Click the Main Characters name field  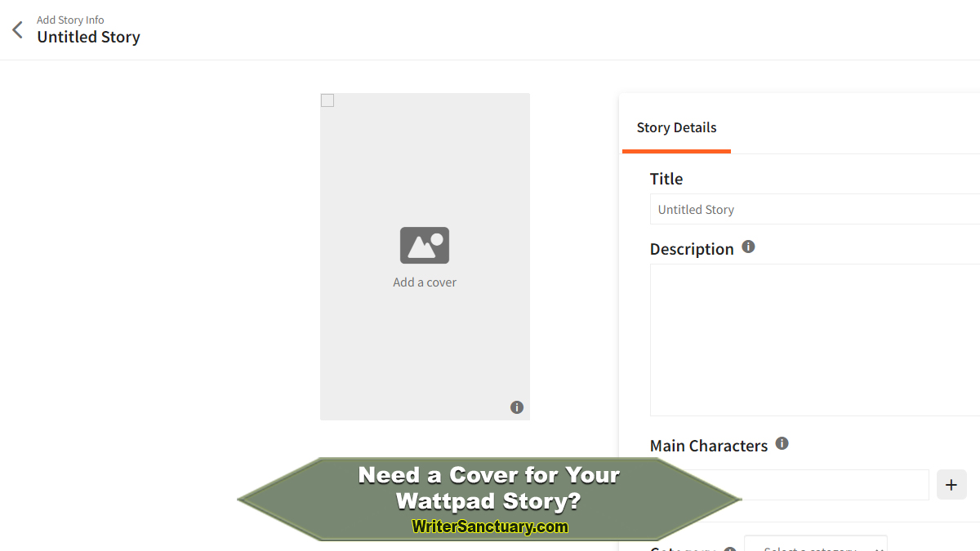coord(790,485)
